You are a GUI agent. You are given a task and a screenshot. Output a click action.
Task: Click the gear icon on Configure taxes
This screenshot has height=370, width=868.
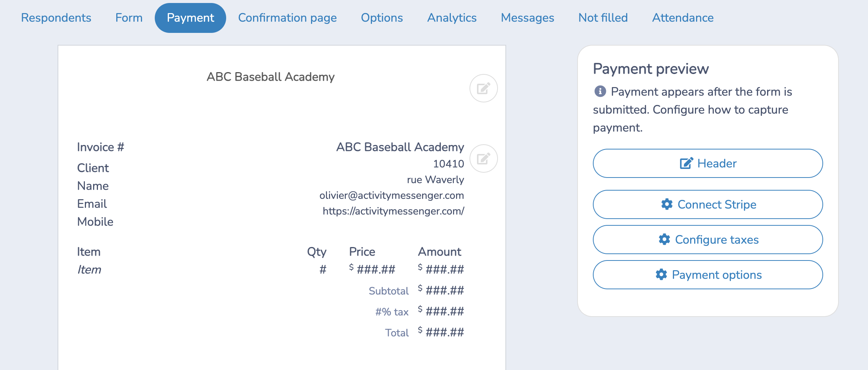tap(664, 239)
